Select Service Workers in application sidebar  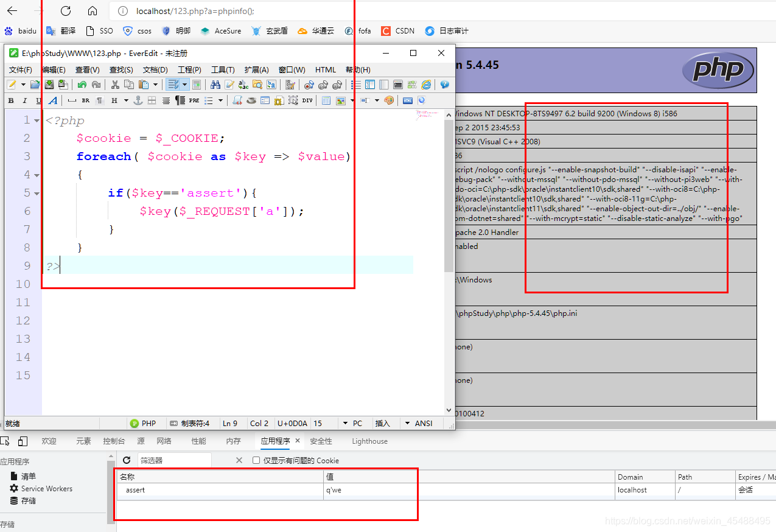point(41,488)
